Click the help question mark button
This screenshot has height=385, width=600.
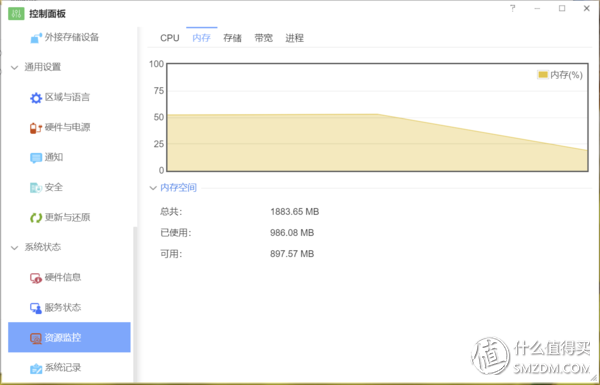(x=513, y=8)
